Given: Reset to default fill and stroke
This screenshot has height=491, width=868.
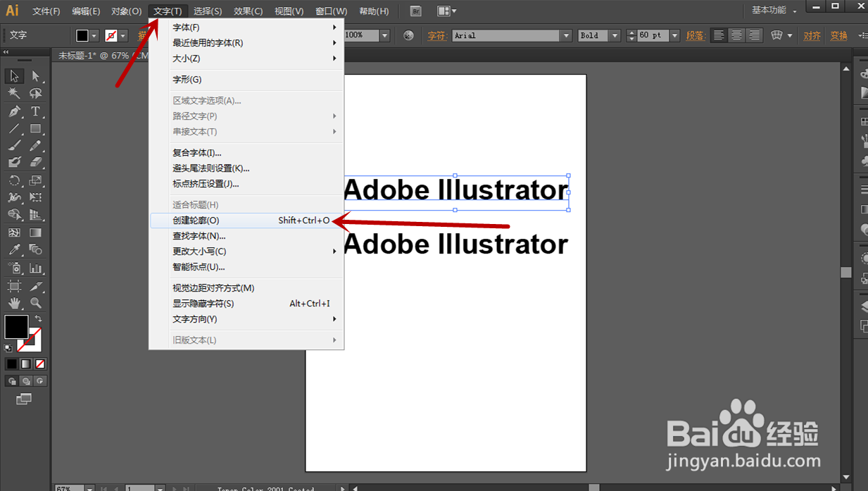Looking at the screenshot, I should 8,348.
